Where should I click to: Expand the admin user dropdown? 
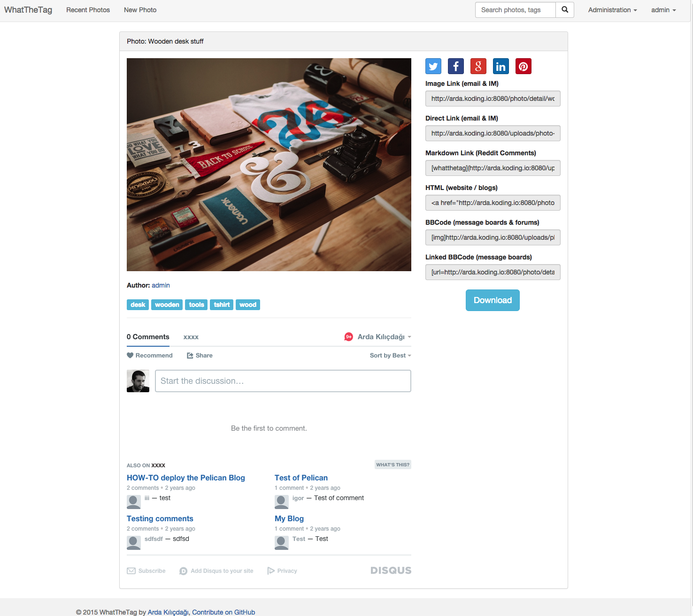coord(663,10)
